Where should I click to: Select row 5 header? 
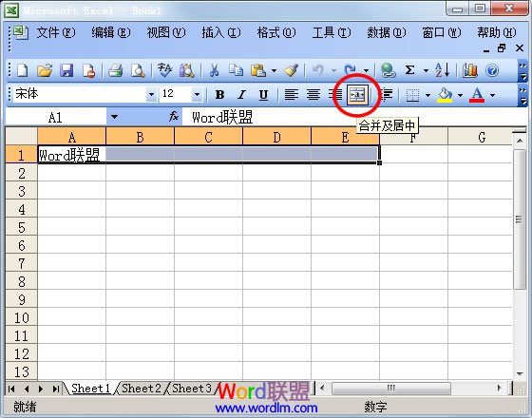click(21, 227)
